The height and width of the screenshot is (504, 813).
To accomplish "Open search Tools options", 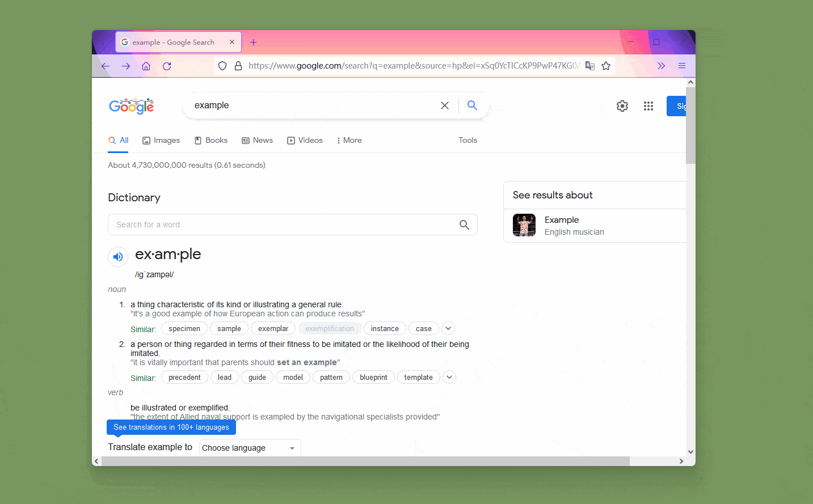I will point(468,141).
